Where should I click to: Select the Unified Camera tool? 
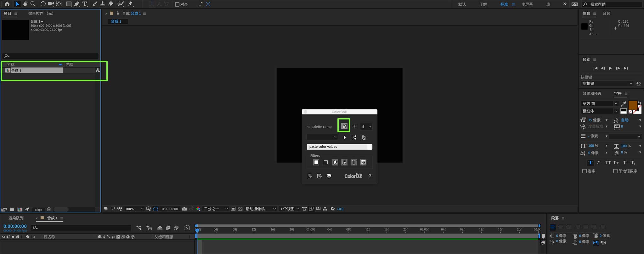(x=51, y=4)
